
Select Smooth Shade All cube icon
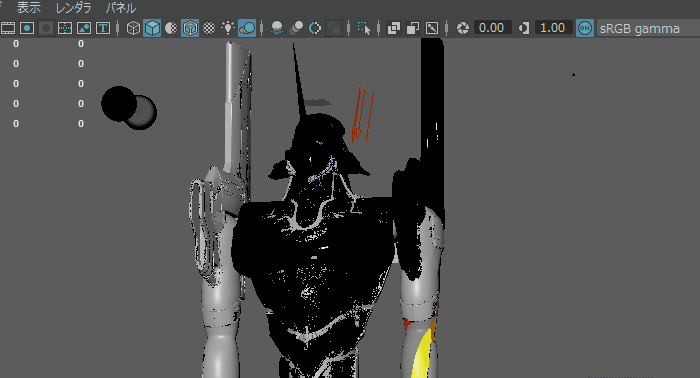[152, 28]
